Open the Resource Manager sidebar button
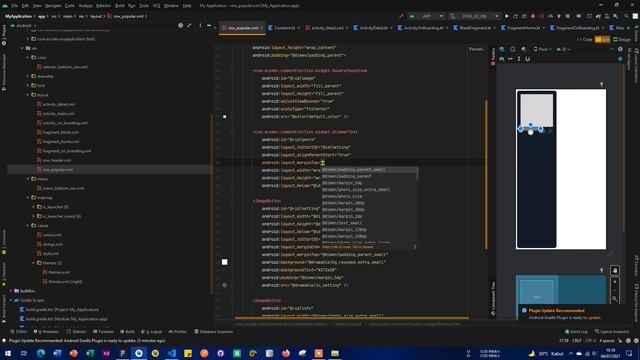 [4, 72]
